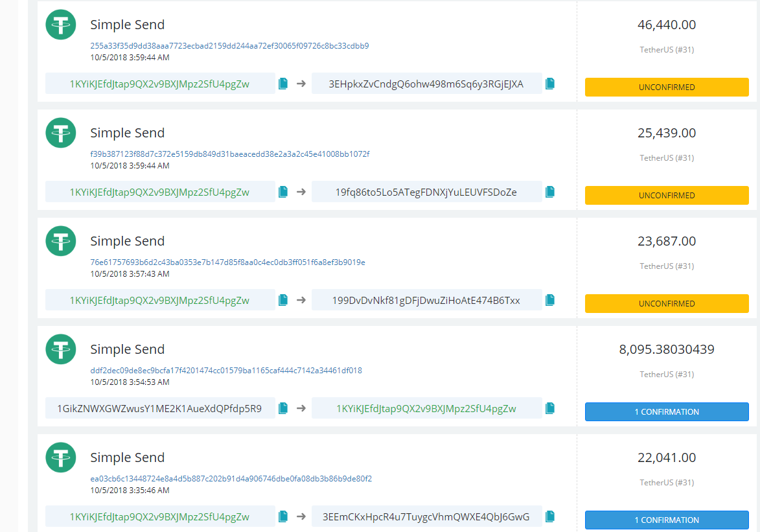The height and width of the screenshot is (532, 760).
Task: Copy recipient address 199DvDvNkf81gDFjDwuZiHoAtE474B6Txx
Action: tap(550, 300)
